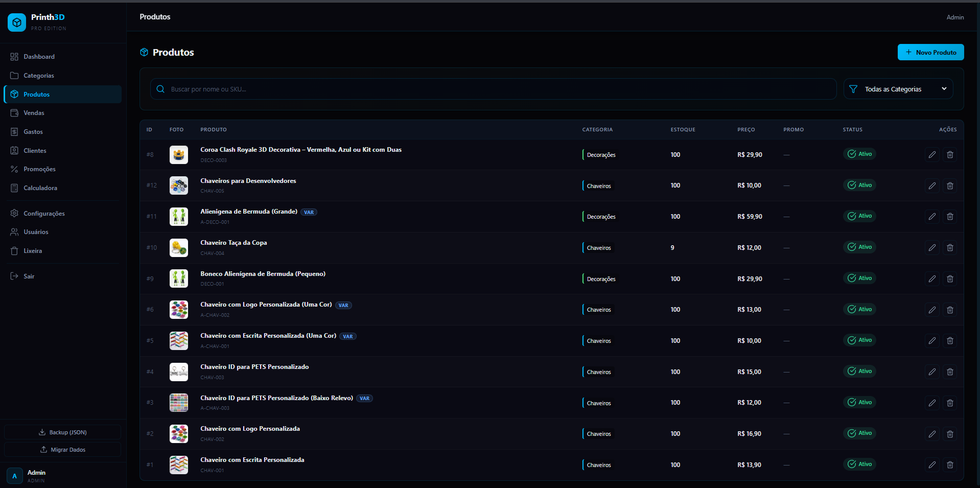The image size is (980, 488).
Task: Click the Admin avatar 'A' icon
Action: pyautogui.click(x=15, y=476)
